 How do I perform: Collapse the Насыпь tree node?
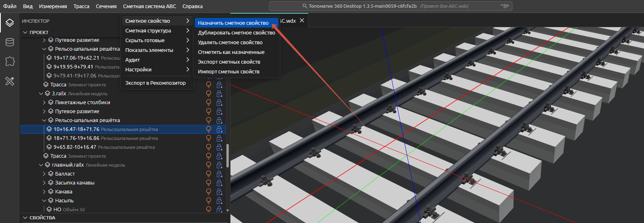[x=44, y=201]
